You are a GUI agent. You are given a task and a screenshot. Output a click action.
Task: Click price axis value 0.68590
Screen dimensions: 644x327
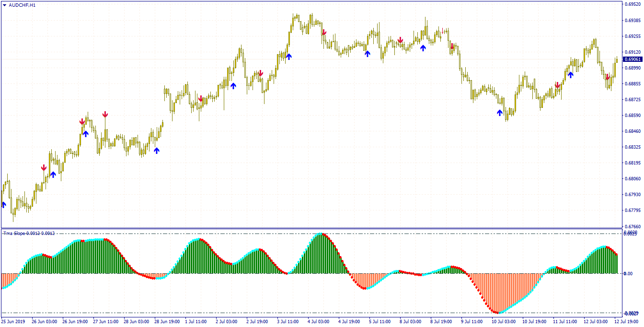point(633,115)
